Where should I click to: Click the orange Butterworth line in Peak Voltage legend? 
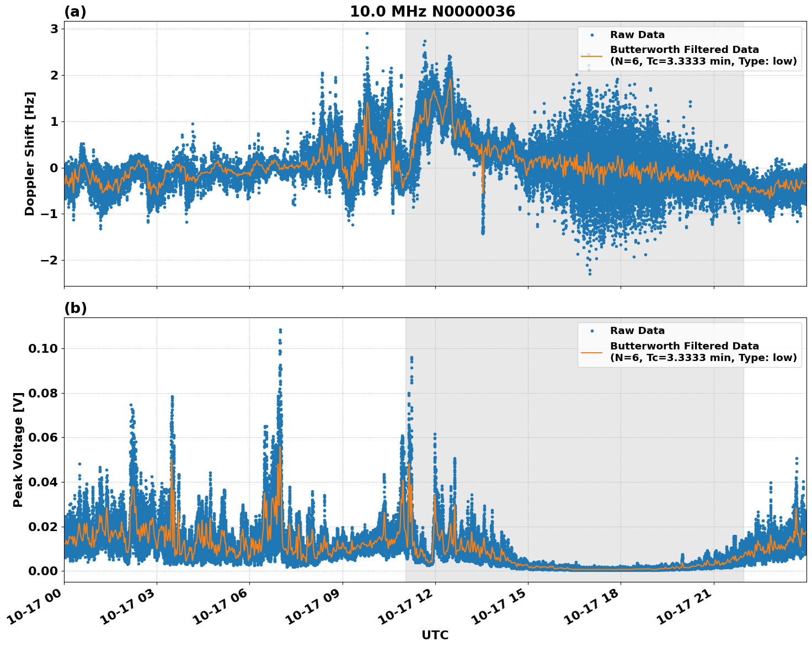click(x=591, y=352)
